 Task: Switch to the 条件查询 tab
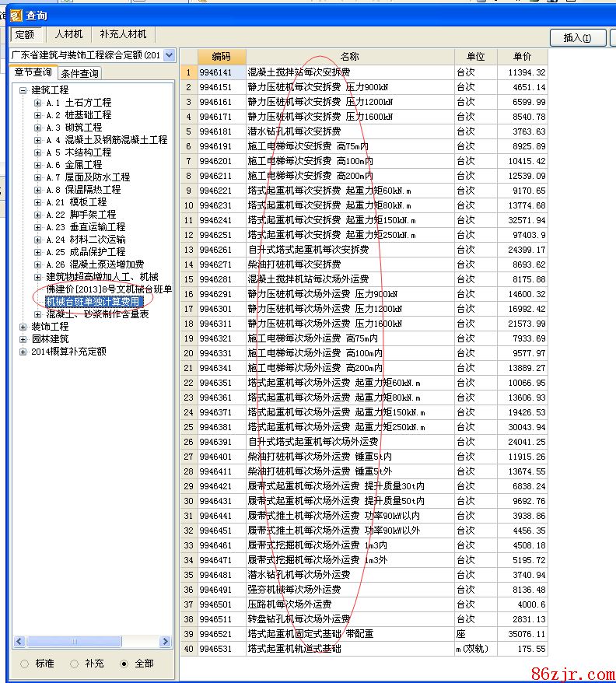79,74
